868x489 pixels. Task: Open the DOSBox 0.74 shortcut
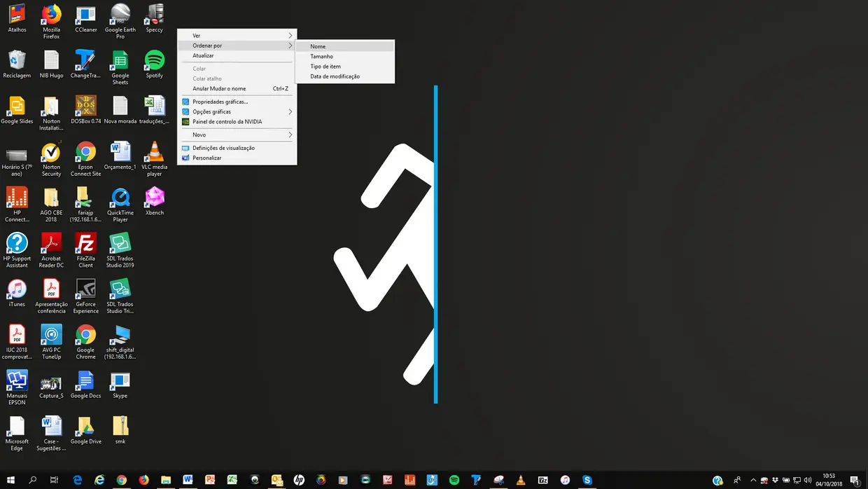click(85, 108)
